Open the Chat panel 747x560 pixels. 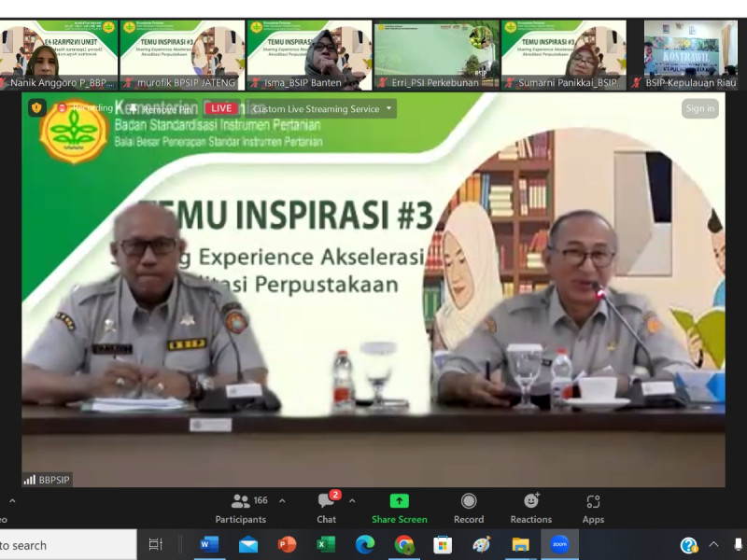pos(326,508)
